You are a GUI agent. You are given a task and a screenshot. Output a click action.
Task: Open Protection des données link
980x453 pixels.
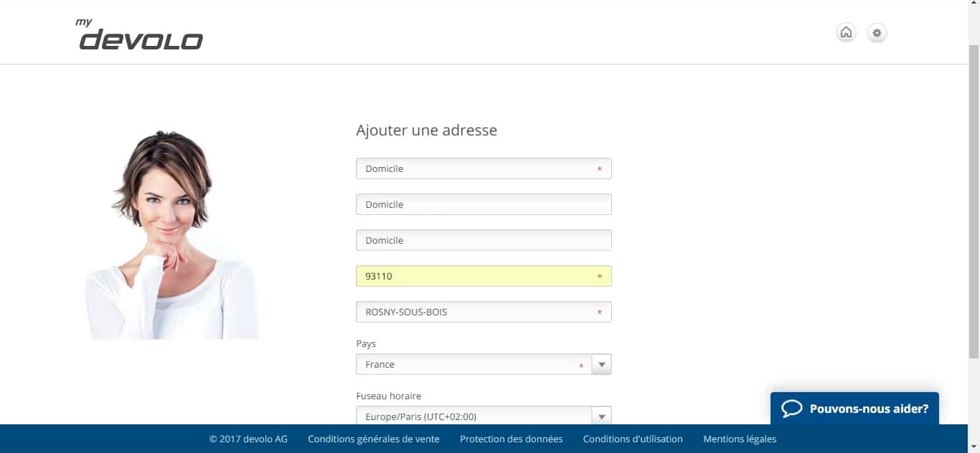[512, 439]
